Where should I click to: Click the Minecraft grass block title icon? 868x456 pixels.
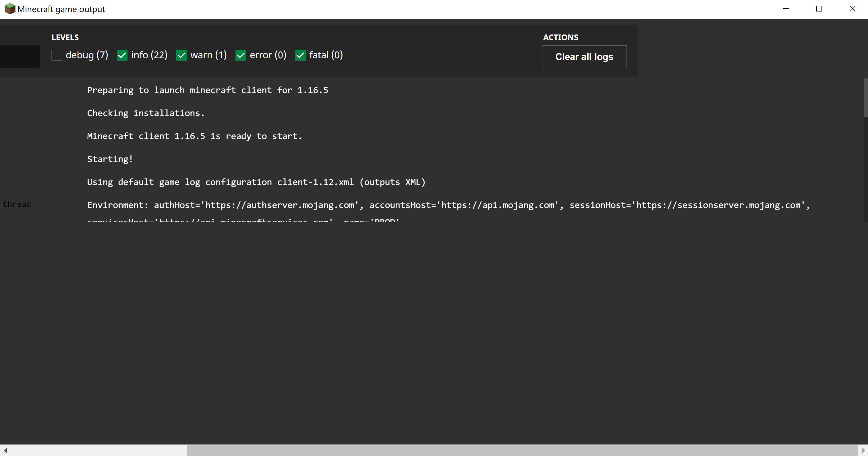pyautogui.click(x=10, y=9)
